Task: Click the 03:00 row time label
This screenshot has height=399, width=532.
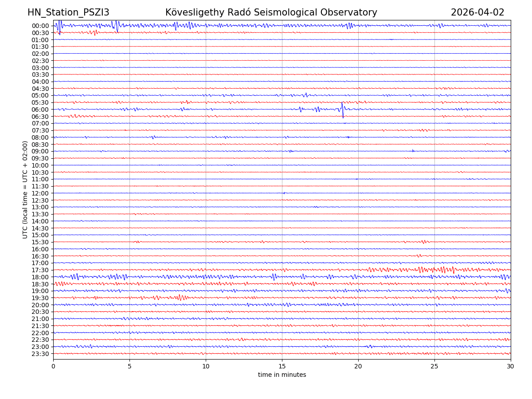Action: pos(40,67)
